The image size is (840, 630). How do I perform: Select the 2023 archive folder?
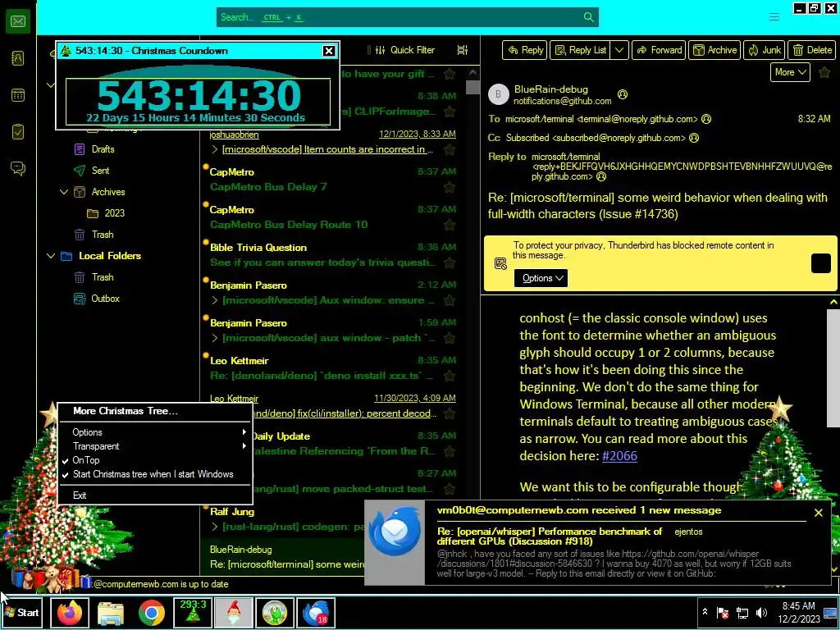coord(114,213)
